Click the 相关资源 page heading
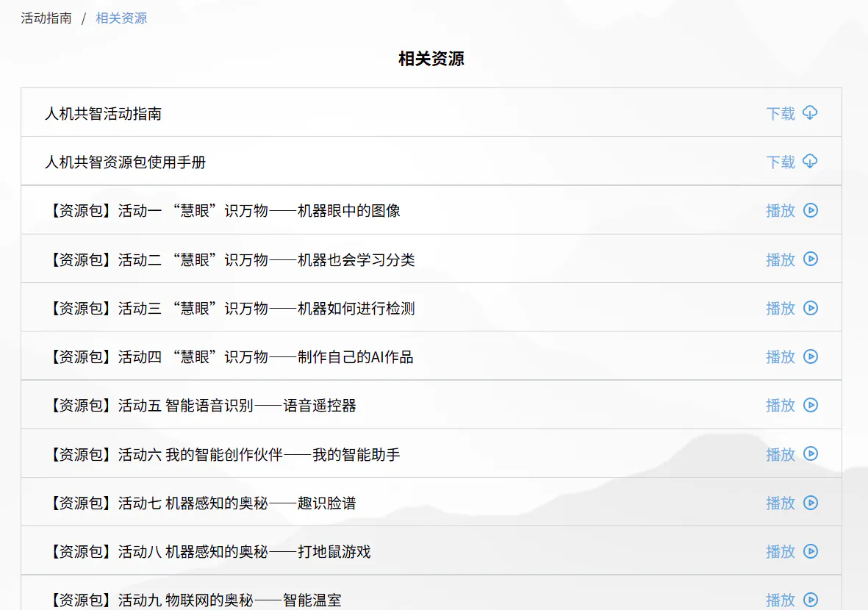868x610 pixels. pyautogui.click(x=431, y=59)
